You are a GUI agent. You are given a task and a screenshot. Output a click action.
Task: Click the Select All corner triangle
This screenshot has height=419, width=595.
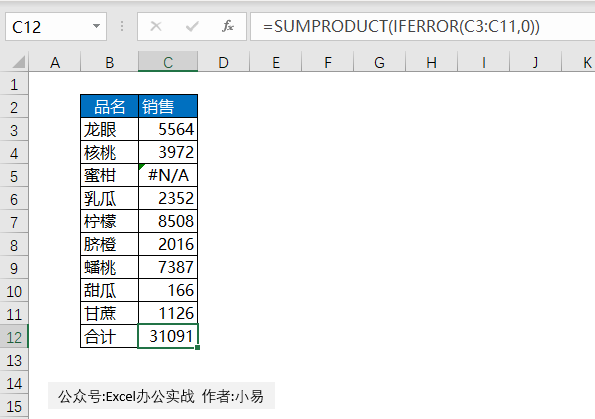click(18, 61)
